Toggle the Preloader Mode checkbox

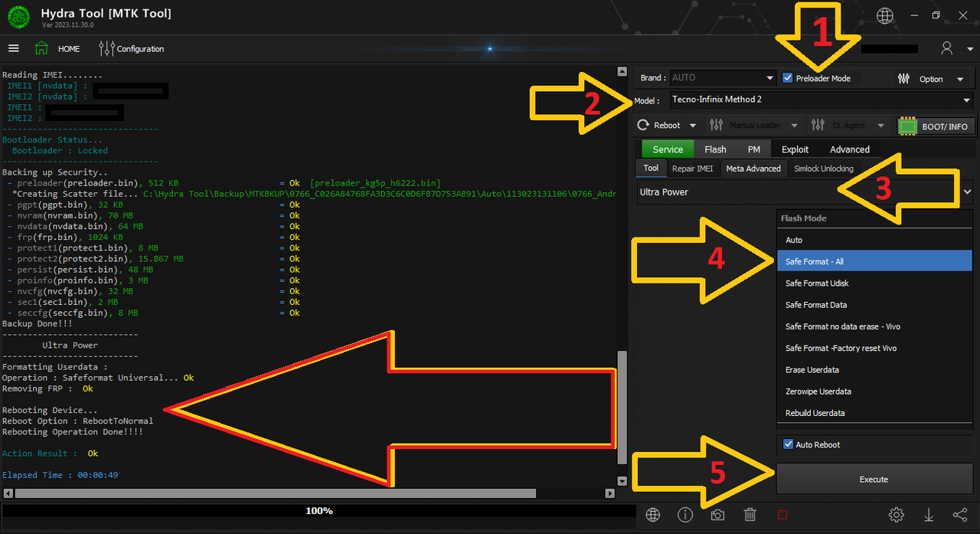(788, 78)
